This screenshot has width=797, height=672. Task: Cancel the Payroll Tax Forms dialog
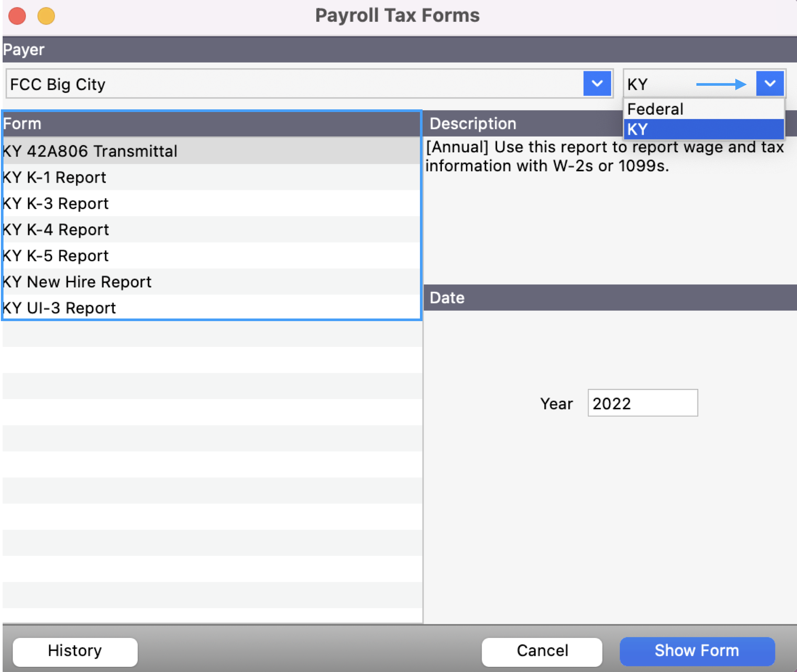[542, 651]
